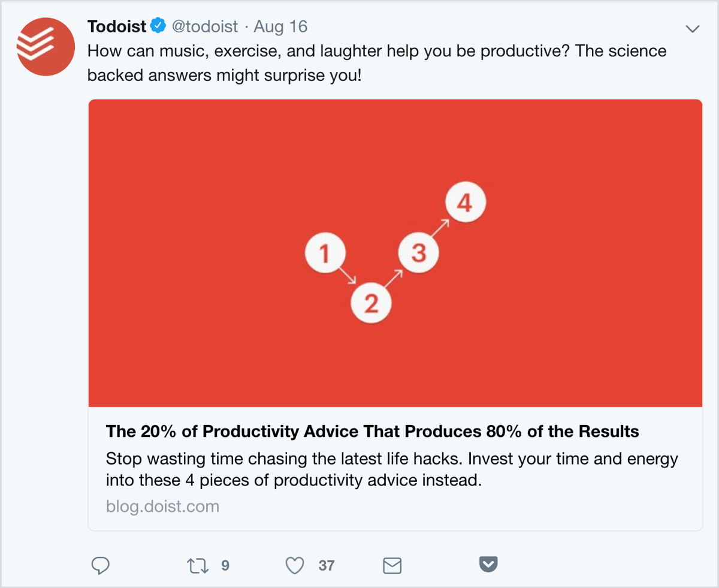Save the tweet to Pocket
Image resolution: width=719 pixels, height=588 pixels.
click(488, 565)
